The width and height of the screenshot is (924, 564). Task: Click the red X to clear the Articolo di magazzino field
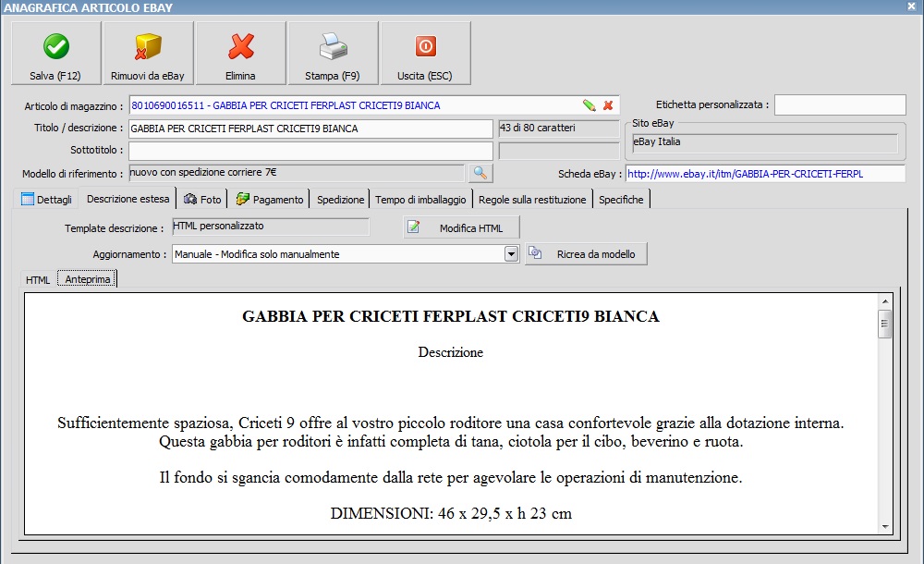[608, 105]
